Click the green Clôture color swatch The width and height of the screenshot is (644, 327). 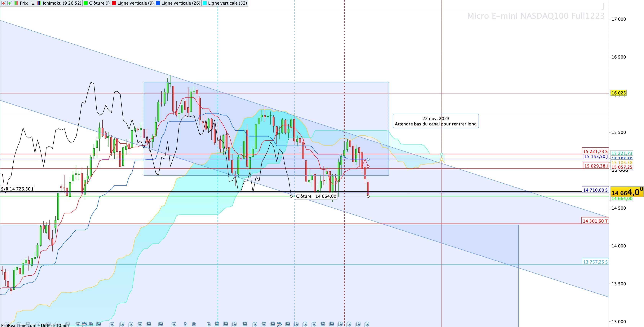point(86,3)
